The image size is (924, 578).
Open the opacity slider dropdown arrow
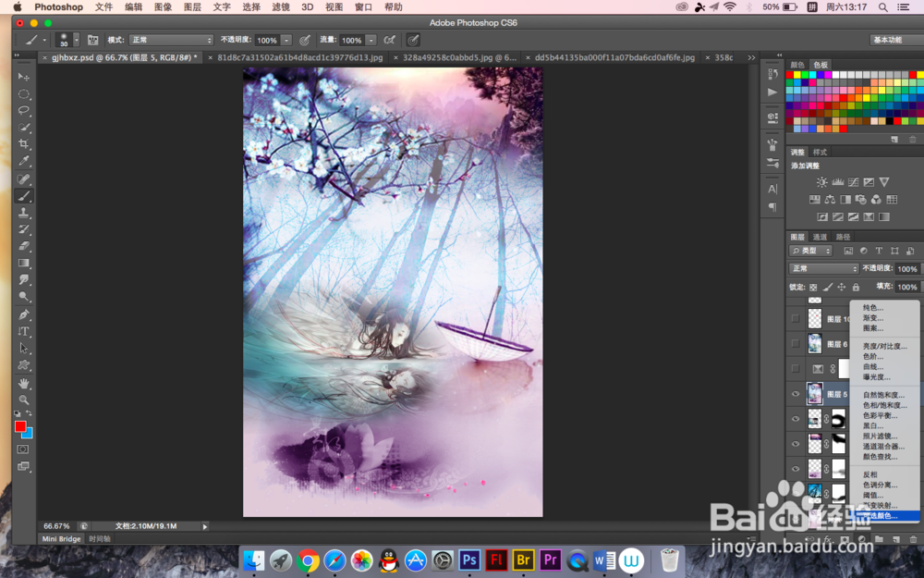tap(286, 40)
